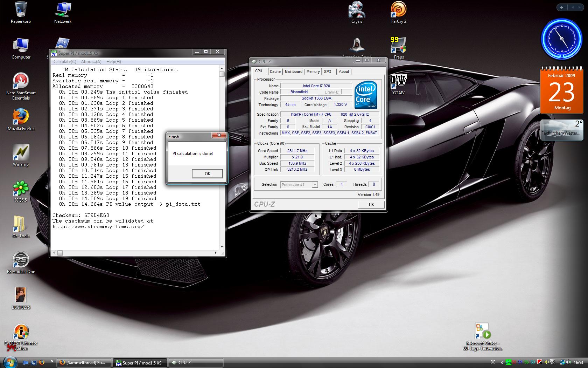Select the Winamp desktop shortcut
The width and height of the screenshot is (588, 368).
tap(21, 156)
